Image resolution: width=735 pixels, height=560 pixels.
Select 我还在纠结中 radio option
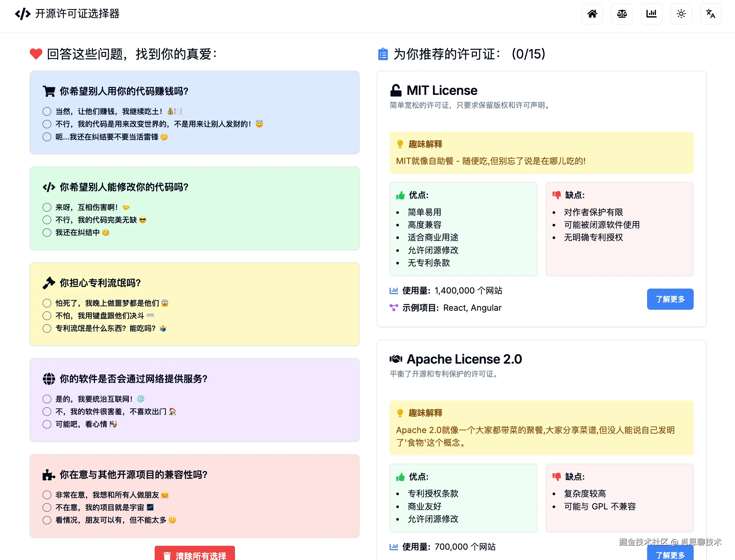(x=47, y=232)
